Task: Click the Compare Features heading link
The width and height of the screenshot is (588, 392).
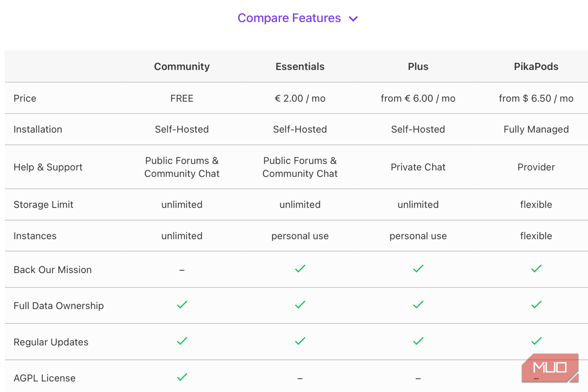Action: 289,18
